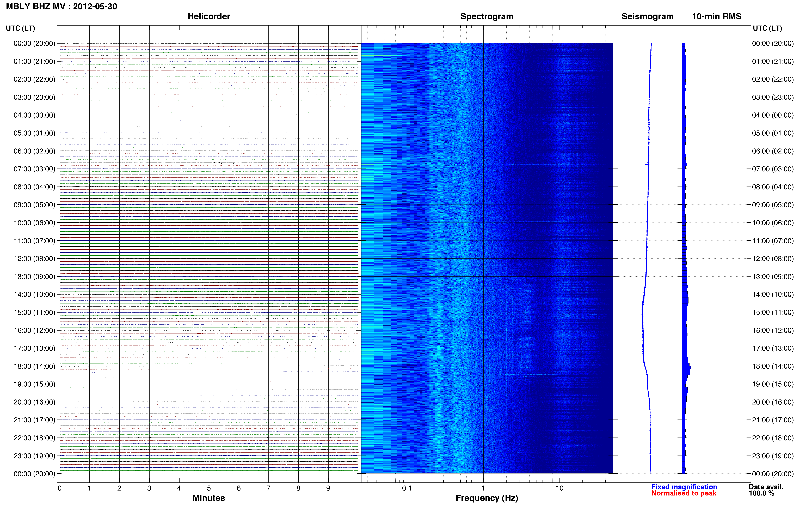Click '22:00 (18:00)' on the right time axis
This screenshot has width=812, height=508.
tap(773, 438)
